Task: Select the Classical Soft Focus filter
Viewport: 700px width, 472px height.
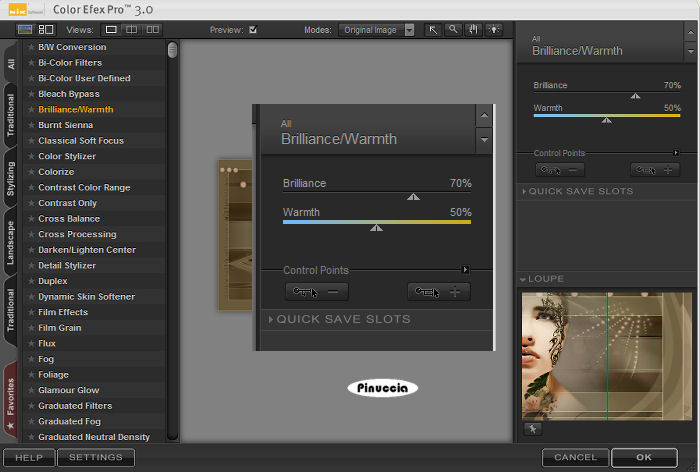Action: (x=81, y=141)
